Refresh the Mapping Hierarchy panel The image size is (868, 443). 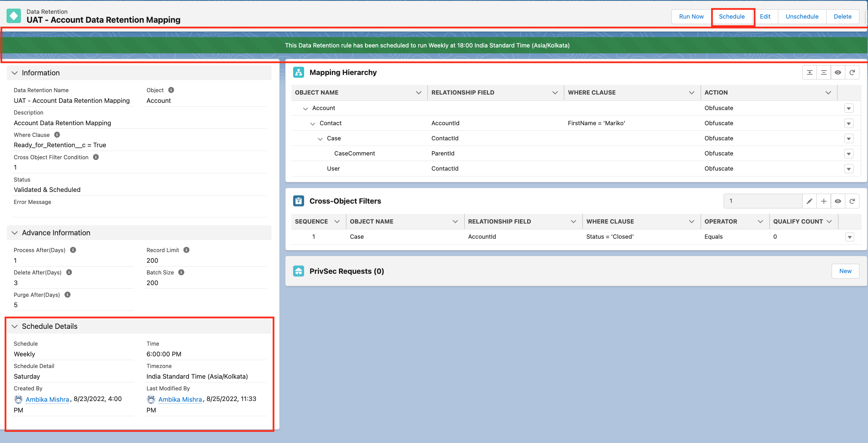pyautogui.click(x=852, y=73)
